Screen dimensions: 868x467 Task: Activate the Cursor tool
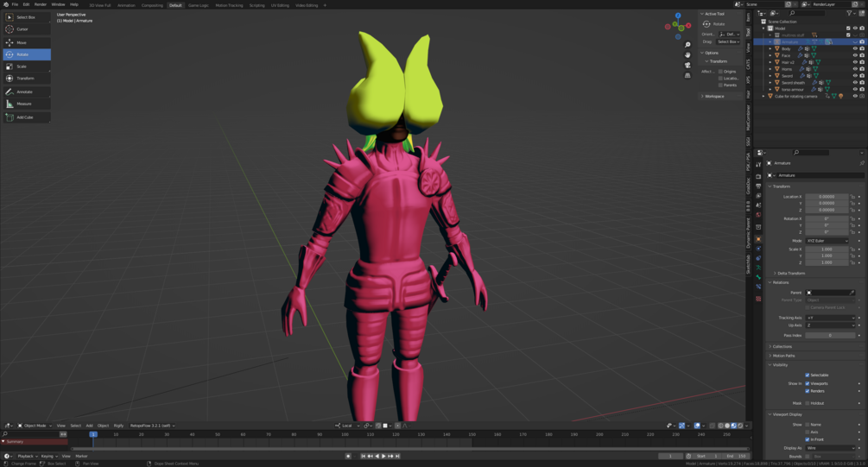[27, 28]
